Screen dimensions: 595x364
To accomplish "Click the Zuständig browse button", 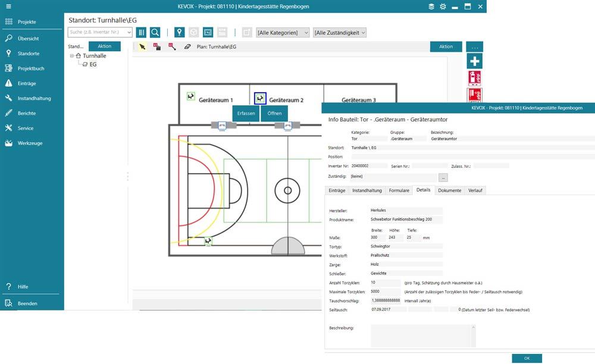I will tap(443, 177).
